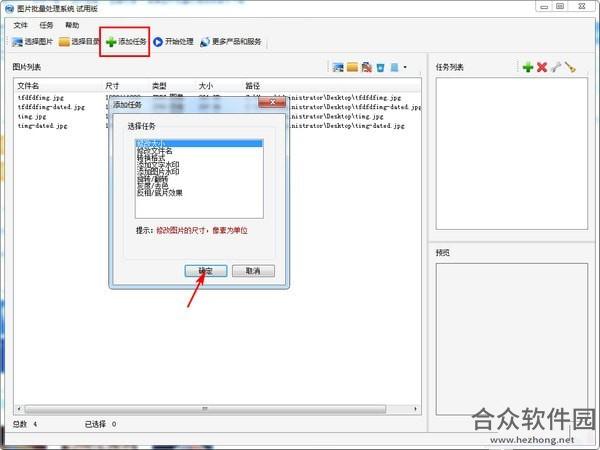Select 转换格式 in the task list
Viewport: 600px width, 450px height.
151,158
